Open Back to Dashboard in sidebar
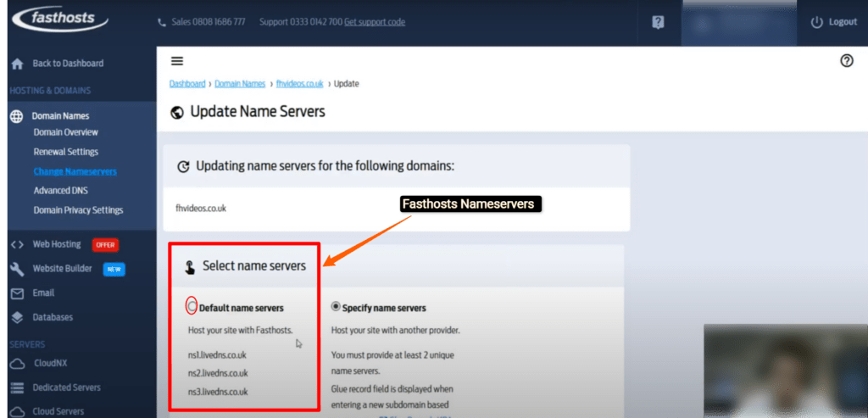The image size is (868, 418). click(x=68, y=63)
